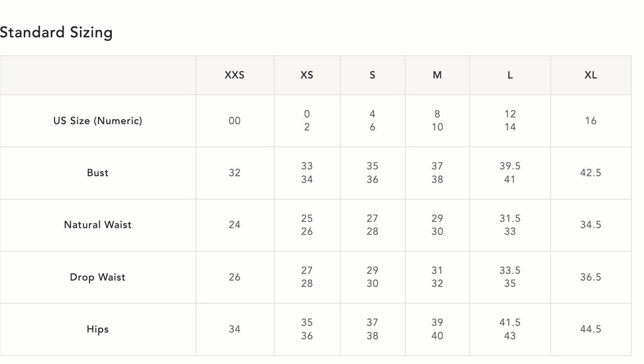Select the L hips cell 41.5 43

[509, 329]
